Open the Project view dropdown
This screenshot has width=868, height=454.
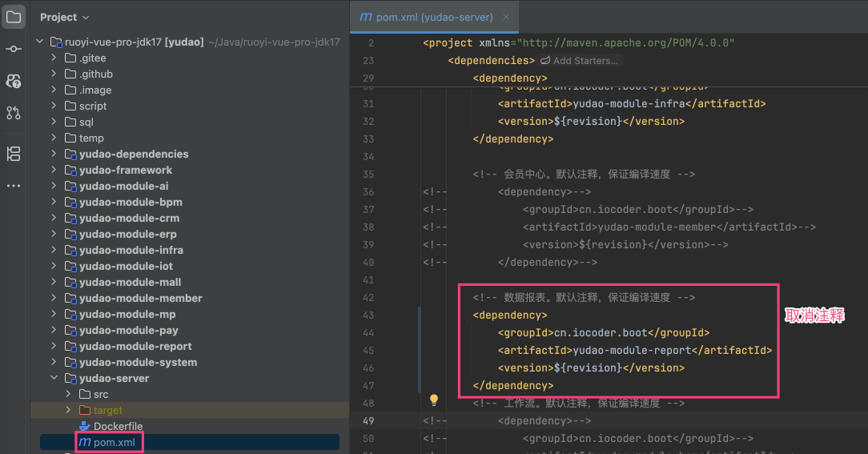65,17
